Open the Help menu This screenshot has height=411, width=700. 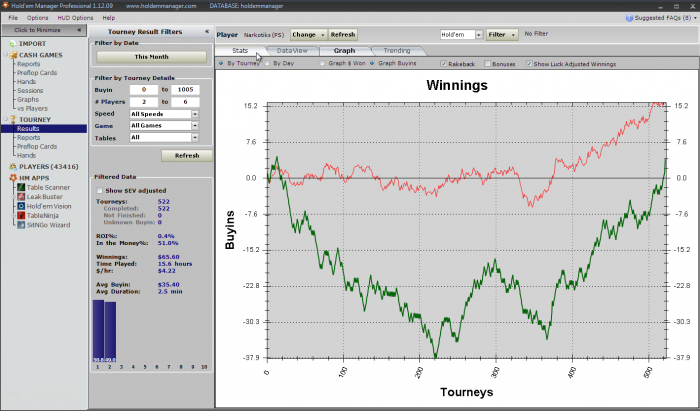108,18
